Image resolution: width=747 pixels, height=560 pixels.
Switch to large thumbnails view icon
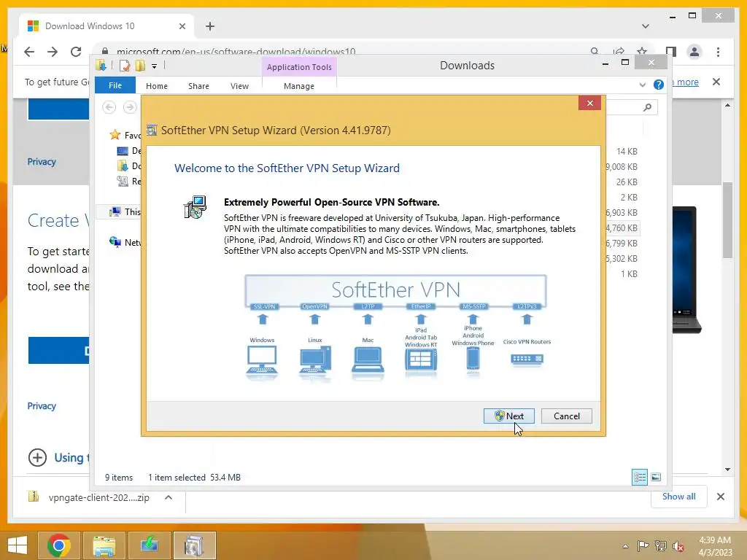(x=656, y=477)
